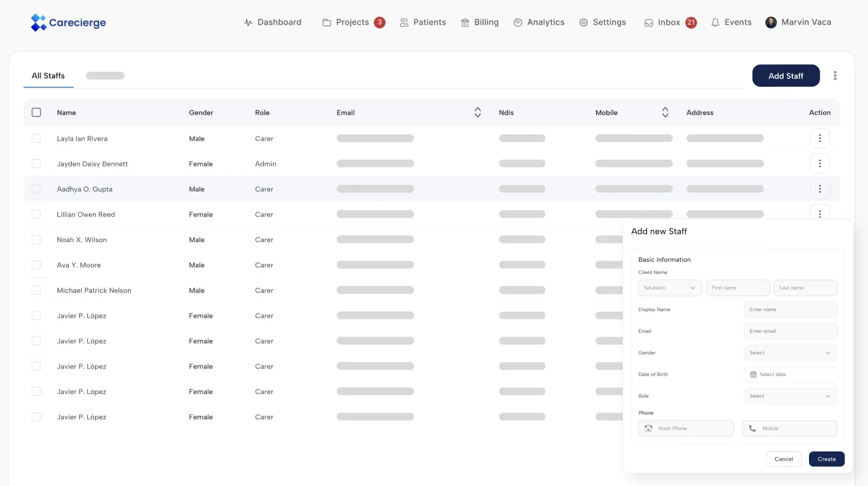Screen dimensions: 868x486
Task: Go to the Analytics menu
Action: [539, 22]
